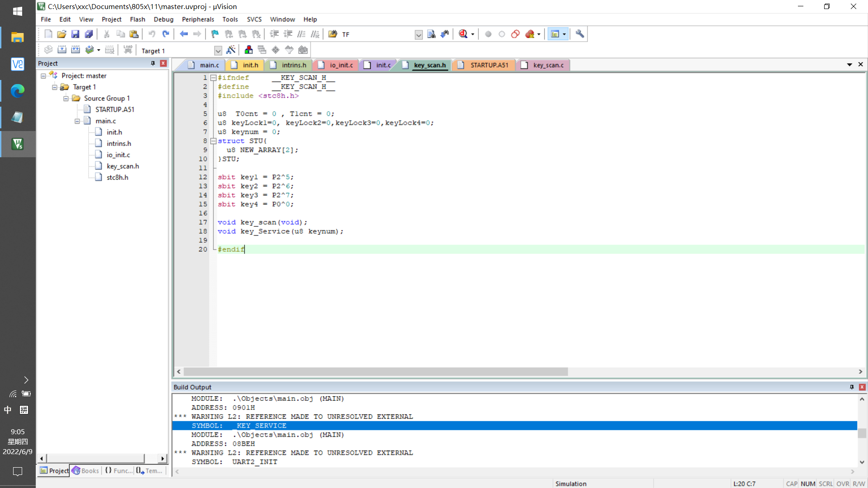Image resolution: width=868 pixels, height=488 pixels.
Task: Click the editor horizontal scrollbar thumb
Action: click(x=375, y=372)
